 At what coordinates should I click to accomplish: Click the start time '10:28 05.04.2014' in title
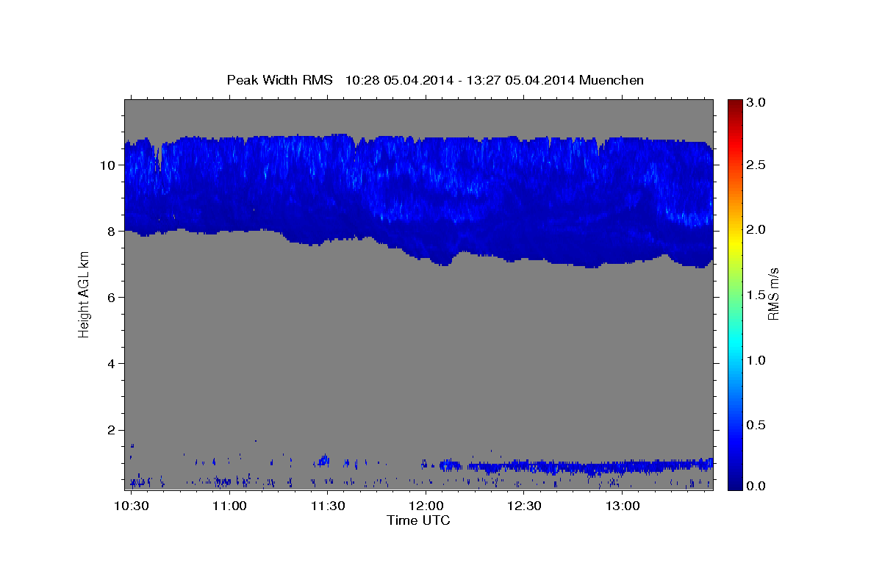[x=398, y=80]
